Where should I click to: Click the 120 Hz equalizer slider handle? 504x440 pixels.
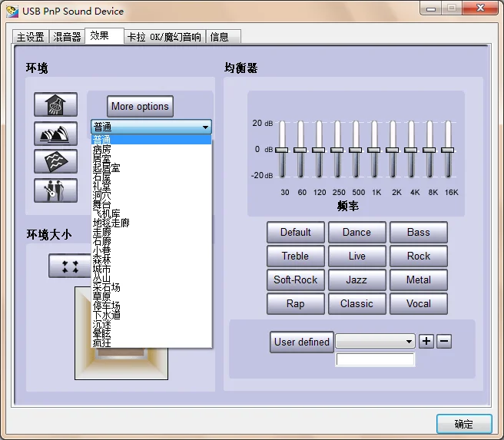(319, 150)
